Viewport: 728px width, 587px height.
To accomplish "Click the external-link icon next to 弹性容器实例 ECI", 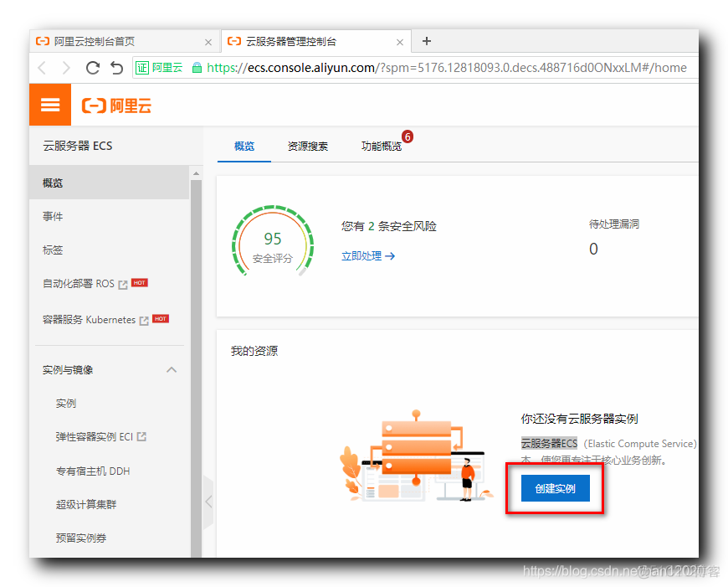I will pyautogui.click(x=141, y=436).
